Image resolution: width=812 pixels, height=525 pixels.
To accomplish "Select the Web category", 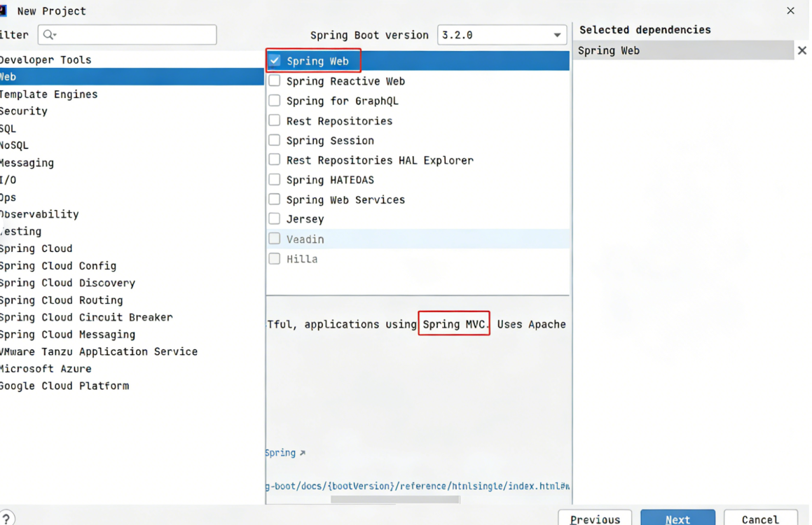I will click(x=132, y=76).
